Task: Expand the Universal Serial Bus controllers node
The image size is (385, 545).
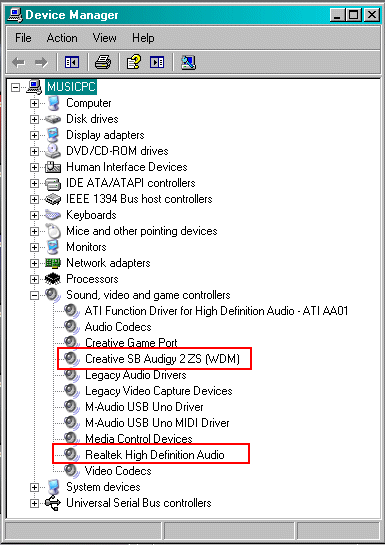Action: (x=34, y=503)
